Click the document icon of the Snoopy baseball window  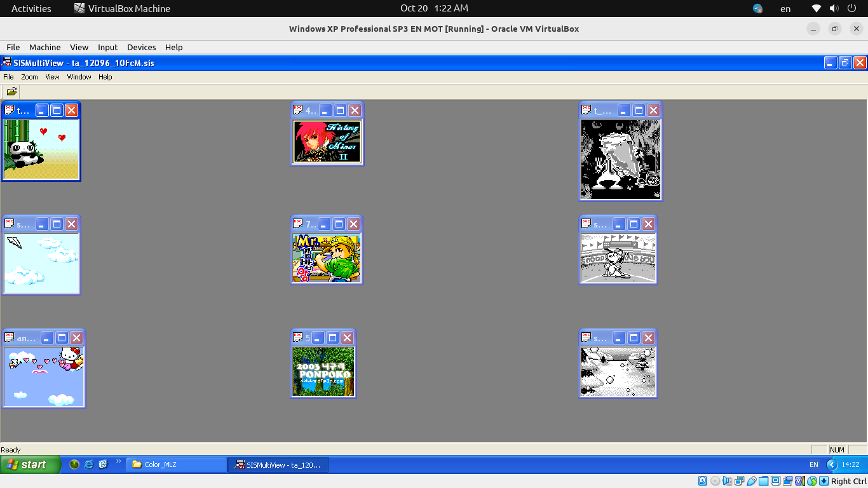click(587, 224)
